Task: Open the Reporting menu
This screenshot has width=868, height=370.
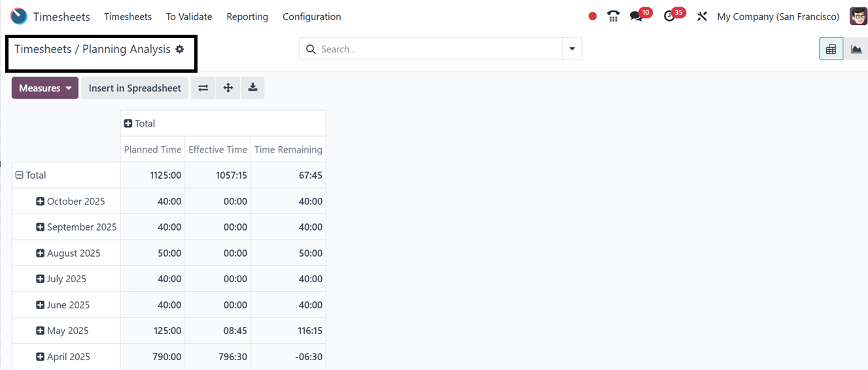Action: coord(247,16)
